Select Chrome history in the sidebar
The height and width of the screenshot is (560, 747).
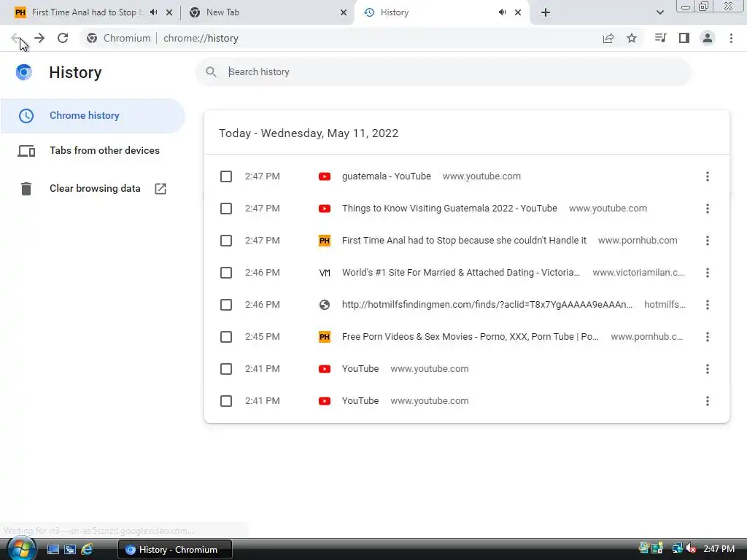point(93,116)
